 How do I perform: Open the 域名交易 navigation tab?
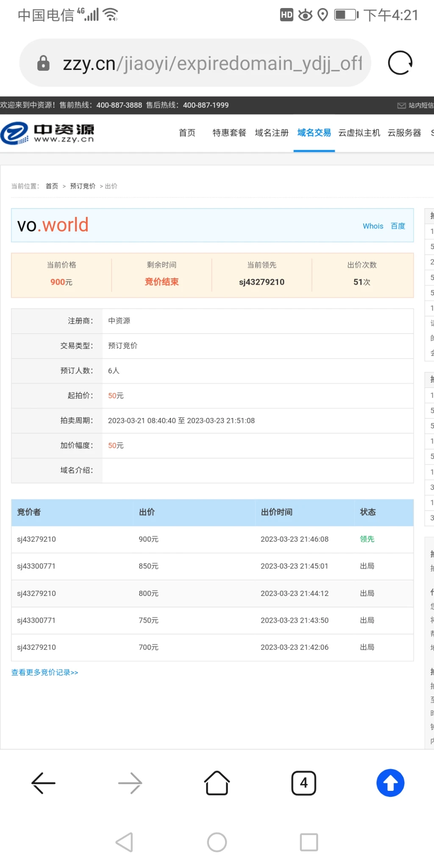click(x=314, y=133)
